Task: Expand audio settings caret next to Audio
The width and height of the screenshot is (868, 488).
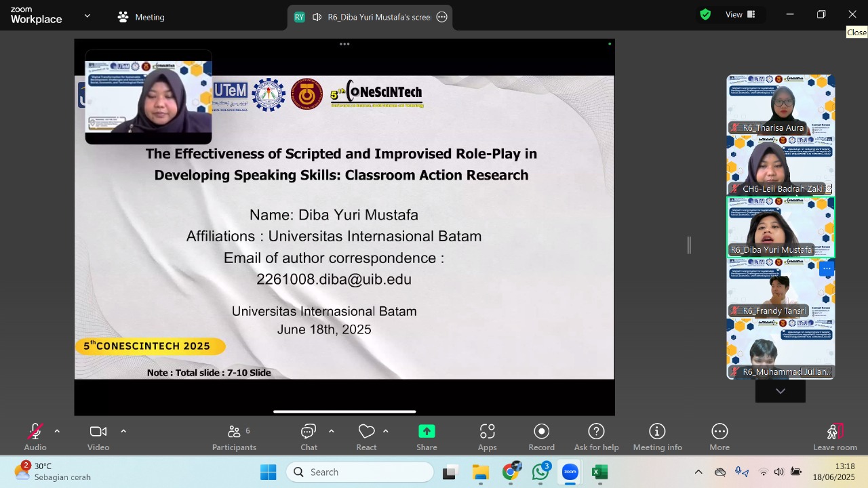Action: click(57, 431)
